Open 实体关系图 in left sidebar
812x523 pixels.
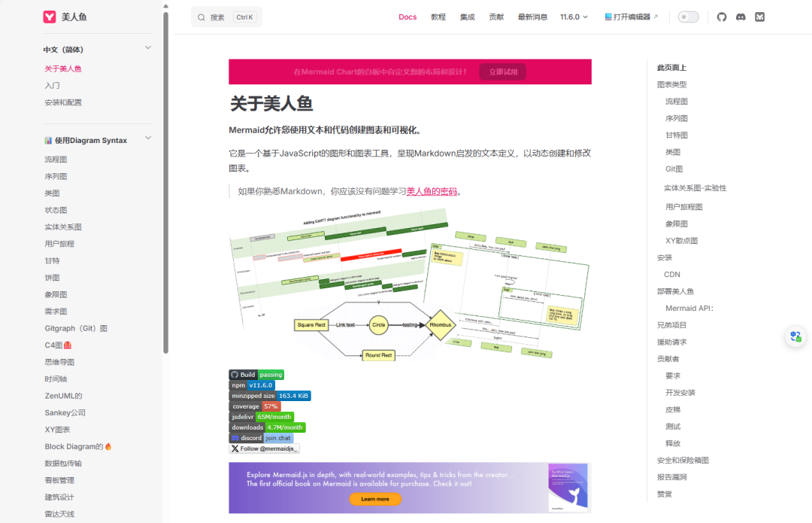[x=62, y=227]
